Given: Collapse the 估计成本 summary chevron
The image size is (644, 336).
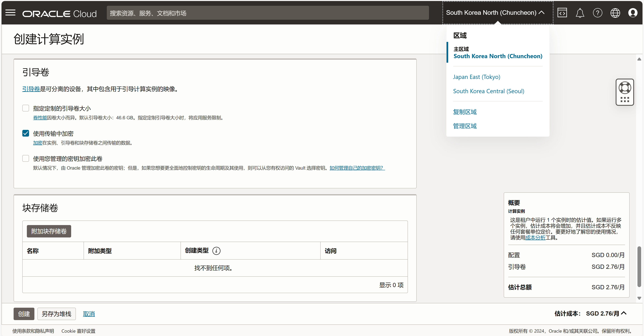Looking at the screenshot, I should click(x=624, y=313).
